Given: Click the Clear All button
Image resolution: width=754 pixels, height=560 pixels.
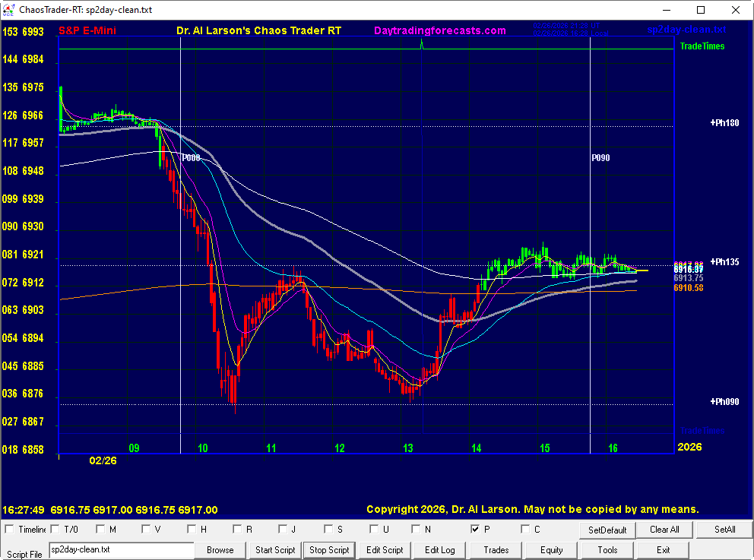Looking at the screenshot, I should [x=664, y=530].
